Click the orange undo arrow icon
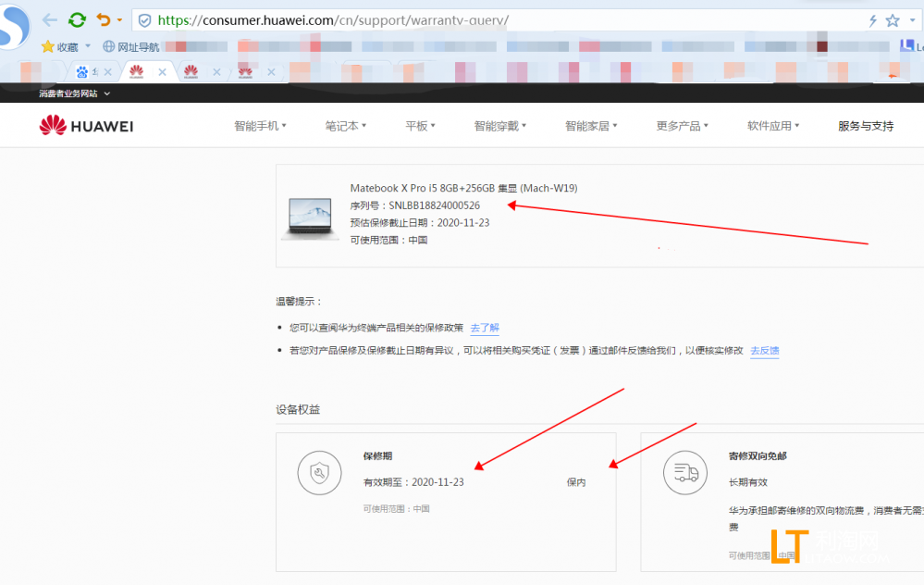 [104, 20]
